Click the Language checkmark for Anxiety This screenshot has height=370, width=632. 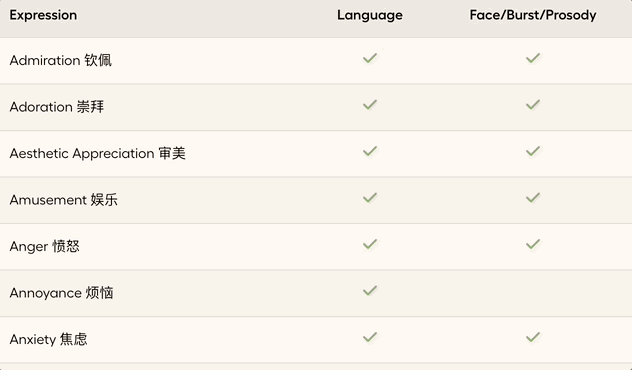(370, 337)
